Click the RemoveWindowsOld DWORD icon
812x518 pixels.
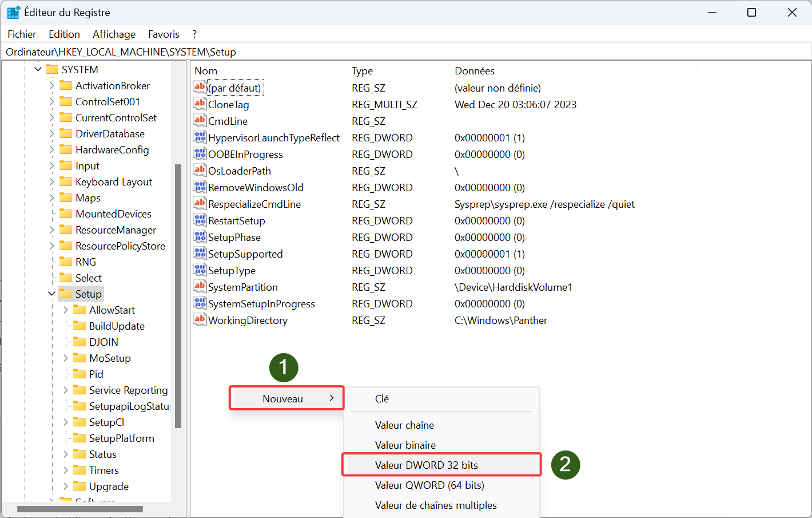[200, 187]
